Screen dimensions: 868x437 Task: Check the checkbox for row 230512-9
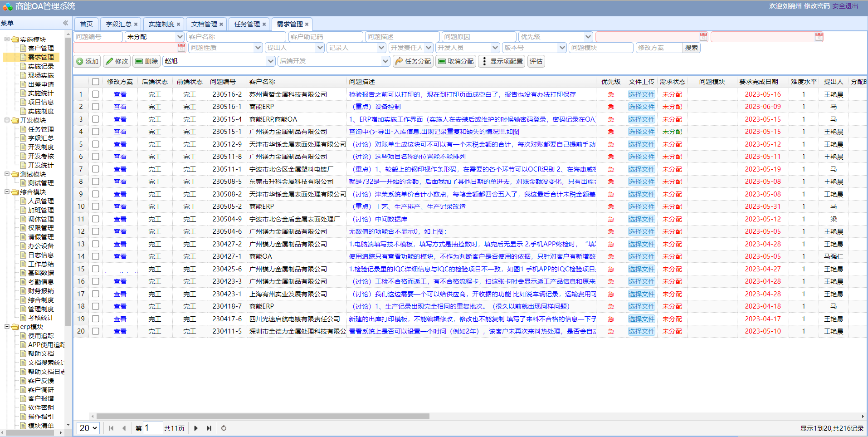click(95, 144)
